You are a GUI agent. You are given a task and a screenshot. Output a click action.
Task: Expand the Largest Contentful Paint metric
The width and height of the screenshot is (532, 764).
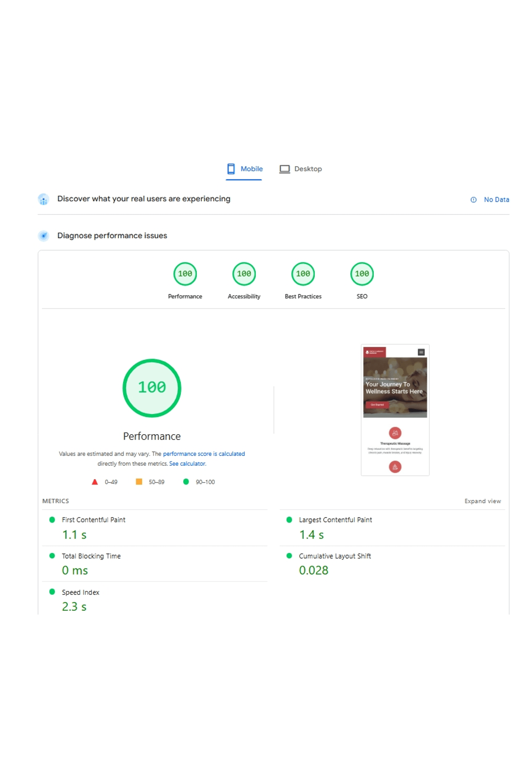[x=335, y=520]
